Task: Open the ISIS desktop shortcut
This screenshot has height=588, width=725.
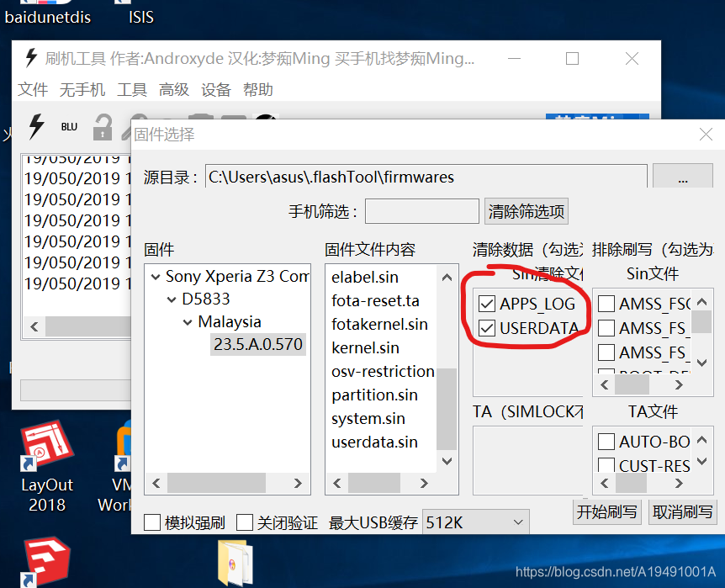Action: [140, 13]
